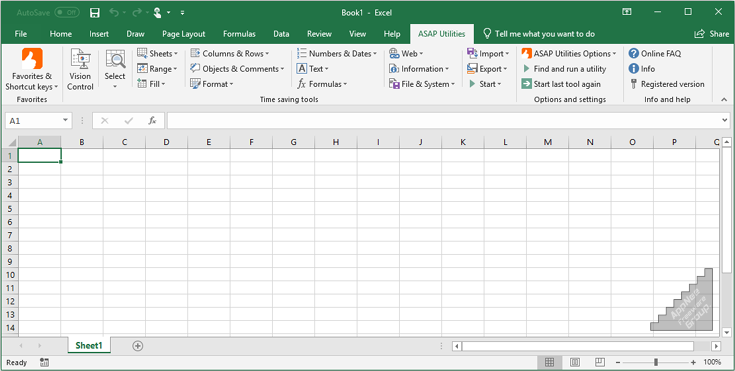Open ASAP Utilities Options menu
Image resolution: width=735 pixels, height=371 pixels.
point(569,53)
